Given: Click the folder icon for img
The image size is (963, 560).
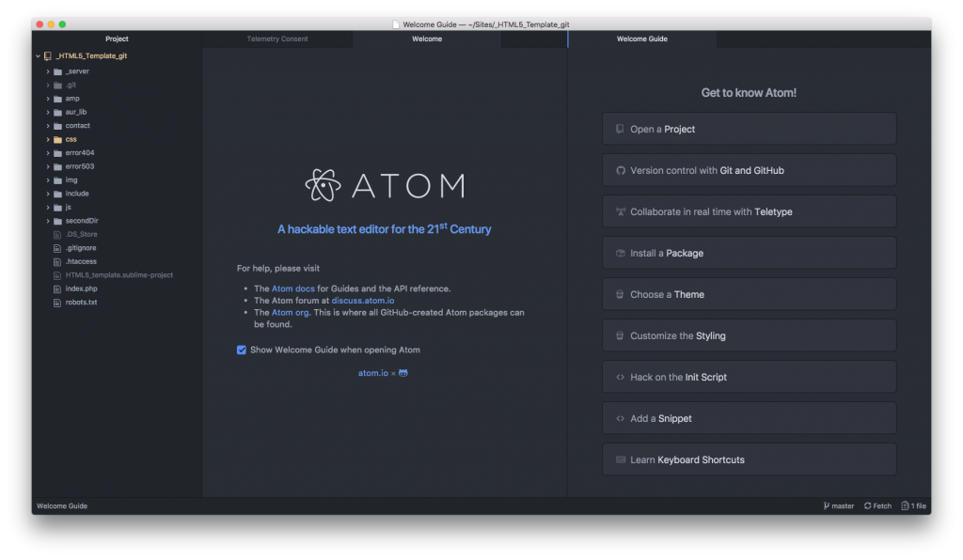Looking at the screenshot, I should [57, 180].
